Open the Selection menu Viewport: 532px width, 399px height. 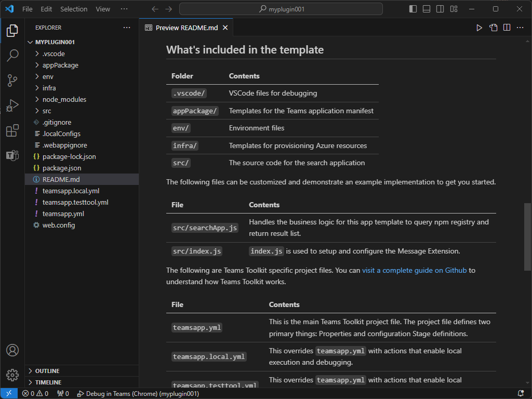[74, 9]
